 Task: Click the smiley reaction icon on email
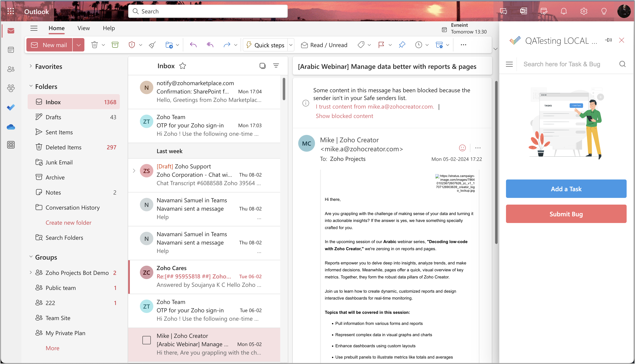(x=462, y=148)
